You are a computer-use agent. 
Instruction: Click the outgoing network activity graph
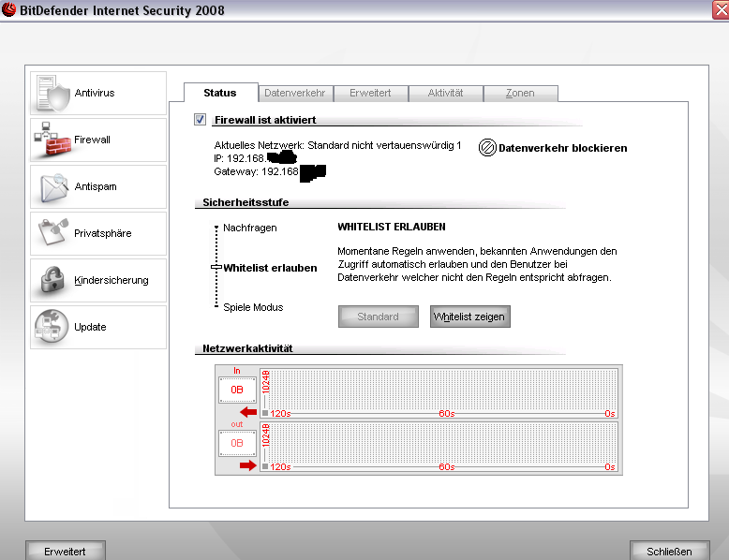coord(439,447)
